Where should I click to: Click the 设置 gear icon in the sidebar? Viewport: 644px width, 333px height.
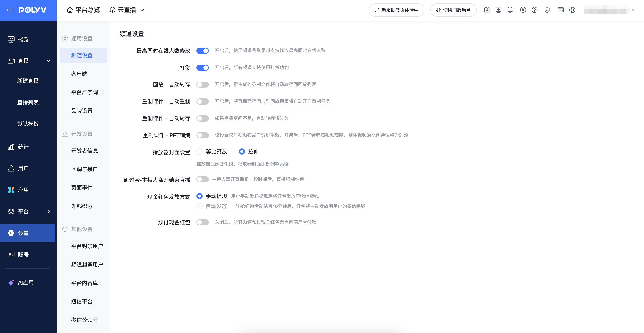click(x=11, y=233)
